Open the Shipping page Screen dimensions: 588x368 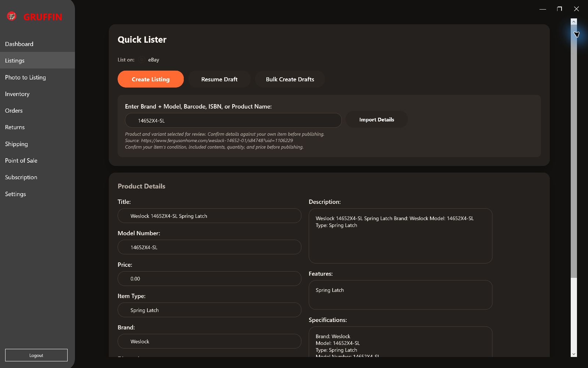37,144
